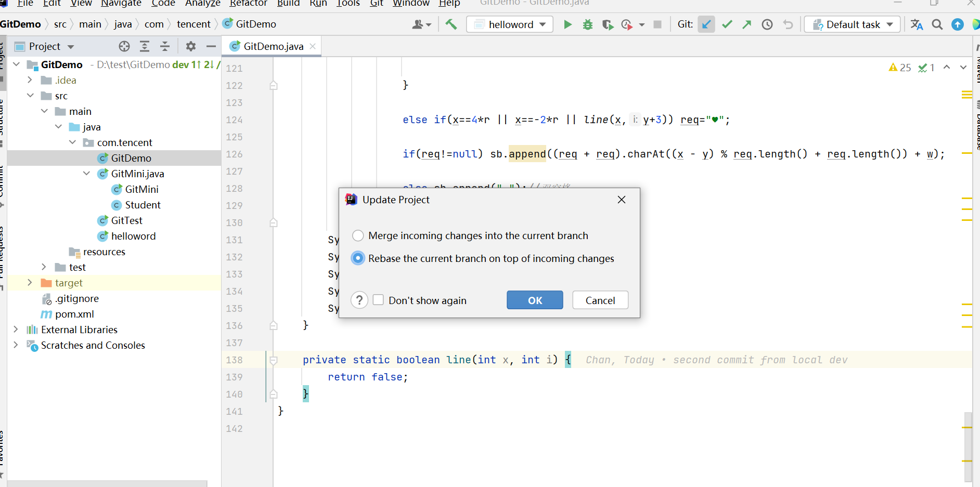Collapse the com.tencent package

[72, 142]
